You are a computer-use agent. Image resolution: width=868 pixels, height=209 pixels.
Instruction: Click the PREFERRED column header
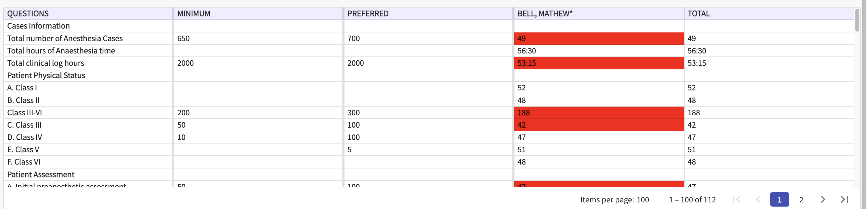(368, 14)
